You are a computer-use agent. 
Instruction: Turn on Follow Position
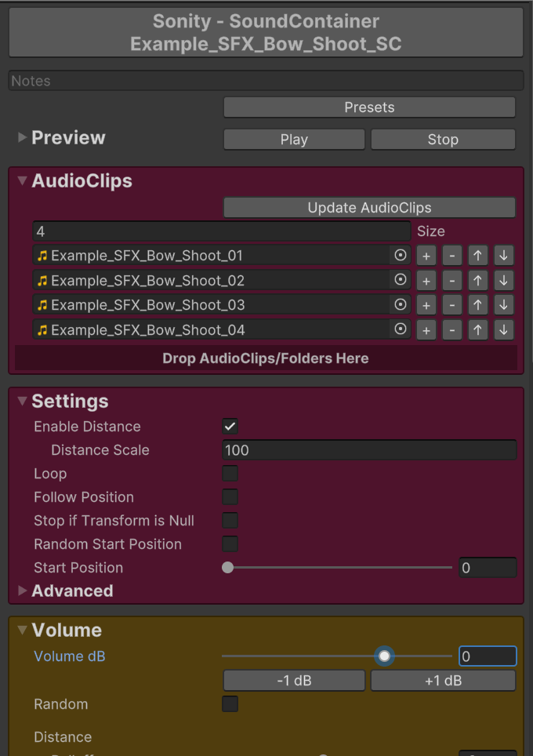click(x=230, y=497)
